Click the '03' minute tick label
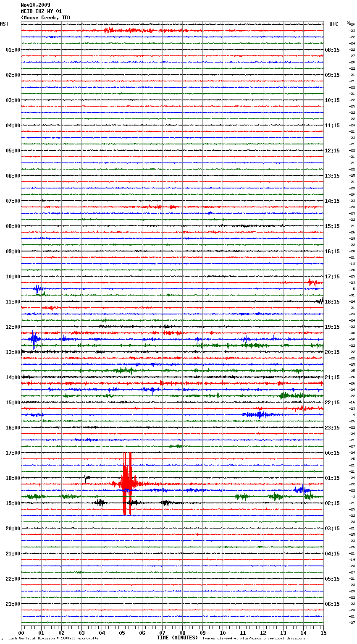This screenshot has width=357, height=644. pyautogui.click(x=82, y=633)
